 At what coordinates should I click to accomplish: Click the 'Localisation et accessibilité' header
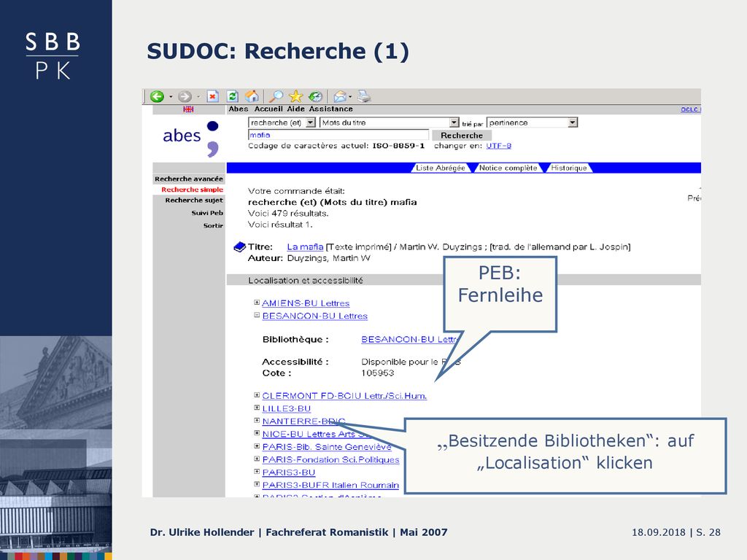pos(306,281)
